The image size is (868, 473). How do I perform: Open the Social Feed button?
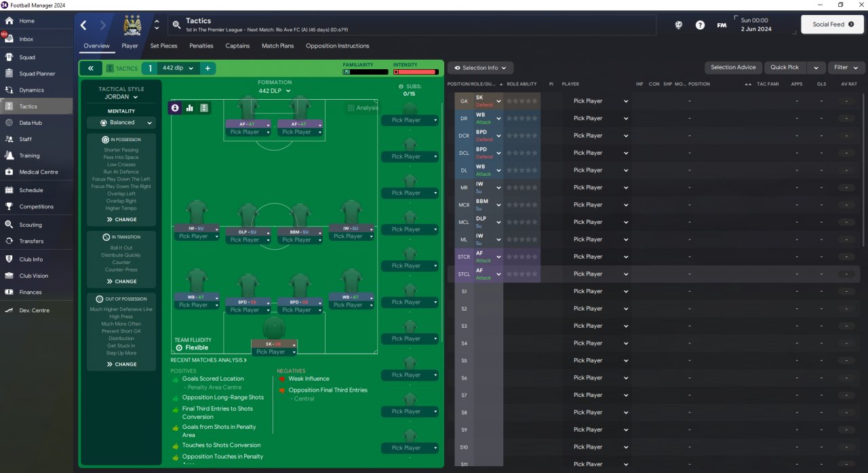[x=833, y=24]
